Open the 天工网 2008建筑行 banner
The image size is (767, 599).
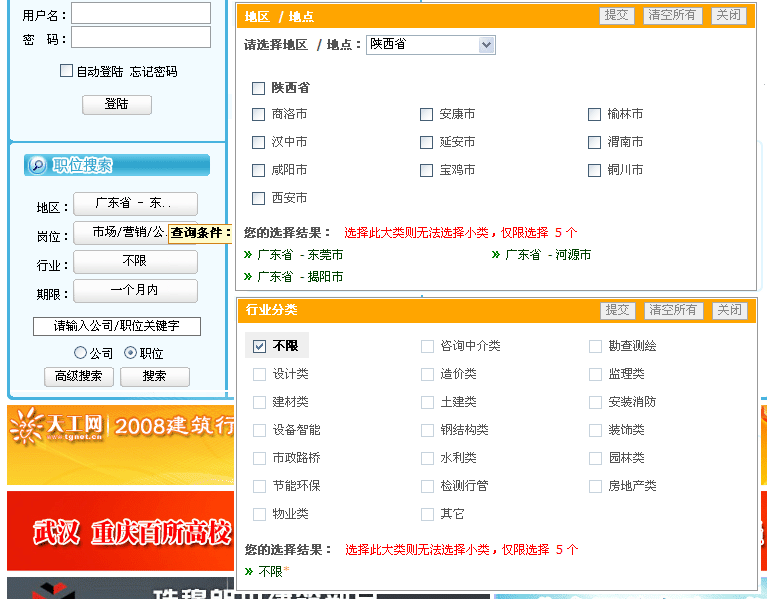(x=121, y=444)
